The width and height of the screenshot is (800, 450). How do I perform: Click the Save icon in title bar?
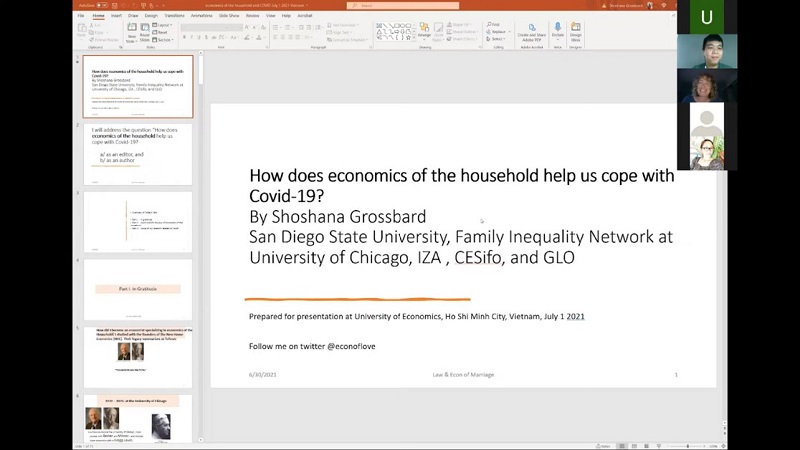coord(115,5)
